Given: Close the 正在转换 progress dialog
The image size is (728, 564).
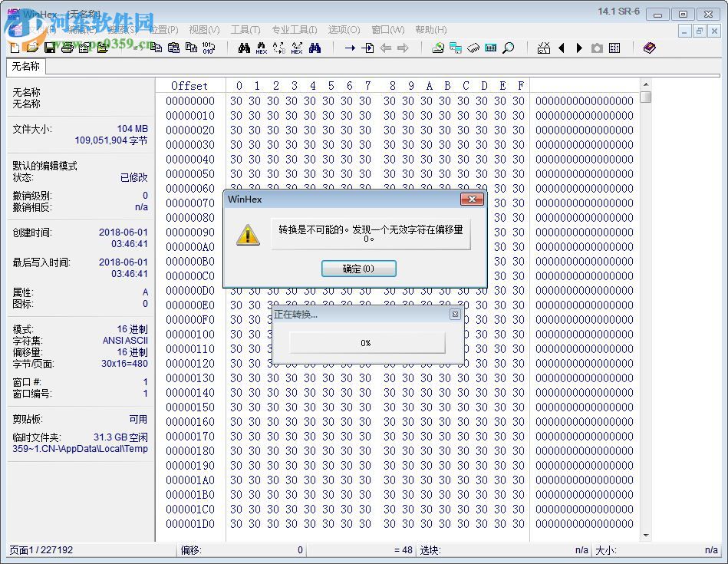Looking at the screenshot, I should 455,314.
